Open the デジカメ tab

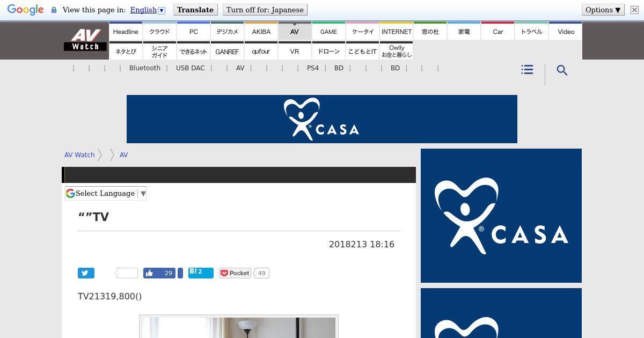pyautogui.click(x=227, y=32)
